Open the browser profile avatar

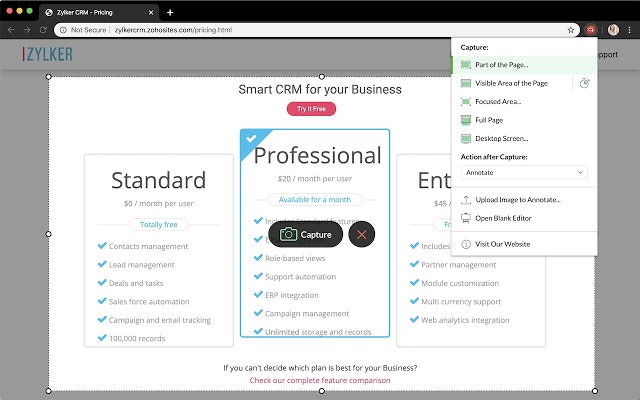click(613, 30)
